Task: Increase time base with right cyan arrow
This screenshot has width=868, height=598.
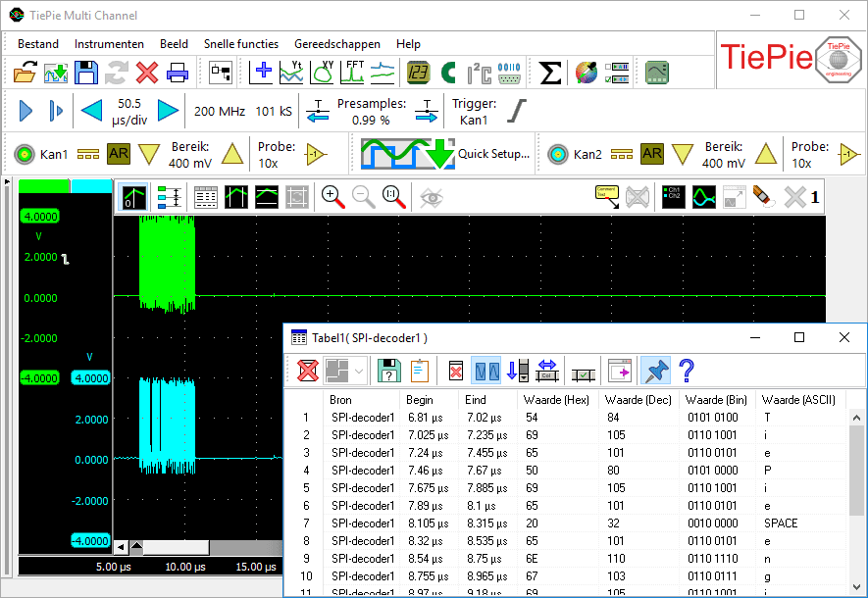Action: coord(169,111)
